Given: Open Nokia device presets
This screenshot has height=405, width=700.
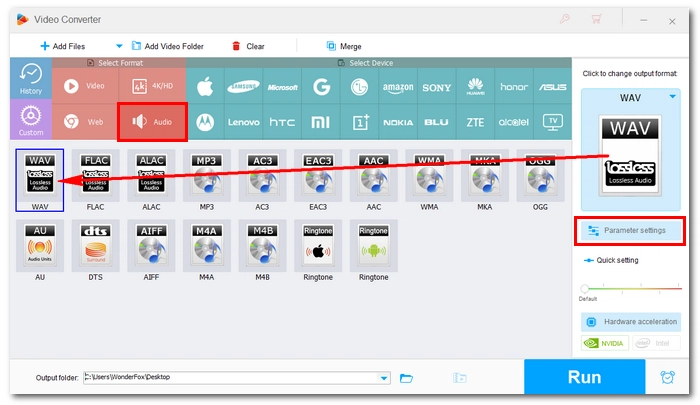Looking at the screenshot, I should tap(398, 122).
